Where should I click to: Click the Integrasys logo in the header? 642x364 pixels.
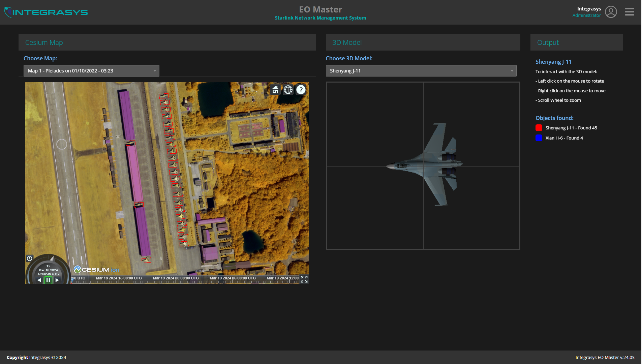[45, 12]
